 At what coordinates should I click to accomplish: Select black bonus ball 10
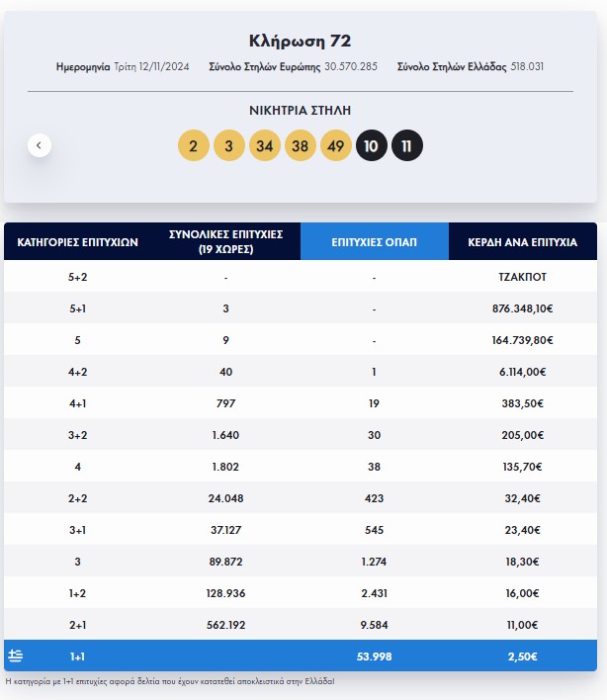372,145
